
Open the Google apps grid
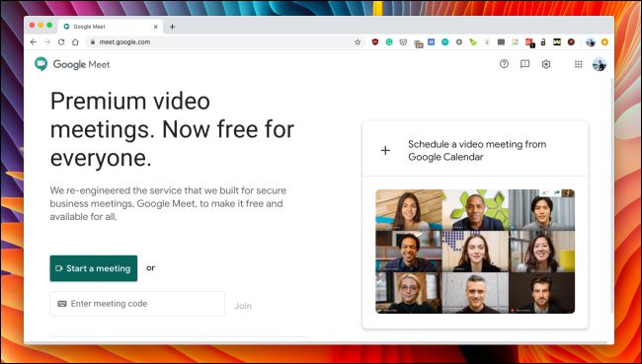578,64
